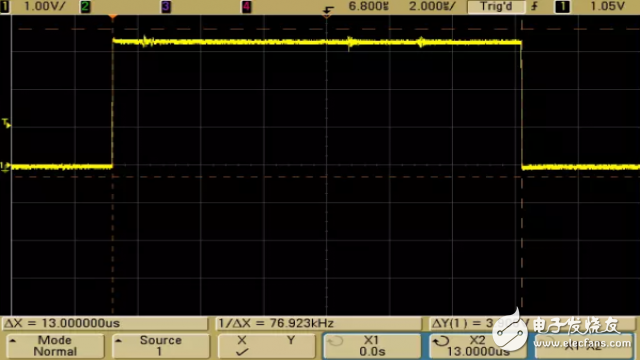
Task: Click the checkmark under X
Action: click(242, 352)
